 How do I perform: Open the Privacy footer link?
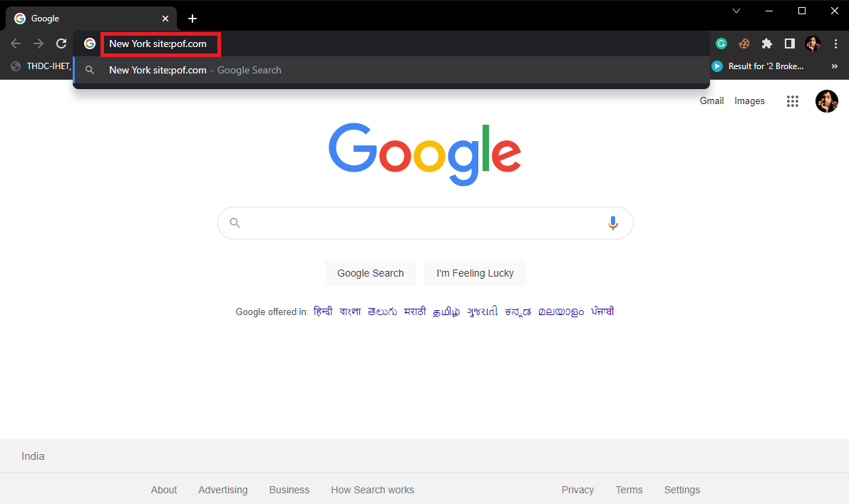[x=577, y=490]
